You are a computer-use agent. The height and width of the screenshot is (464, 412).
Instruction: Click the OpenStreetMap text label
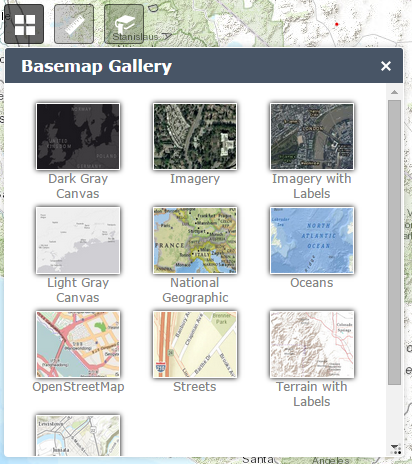pos(78,387)
